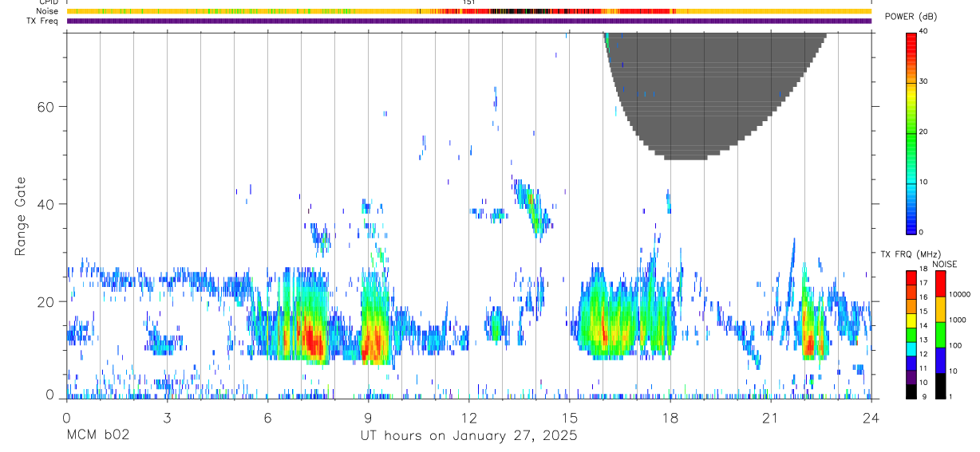Viewport: 980px width, 452px height.
Task: Click the '16' tick on TX FRQ scale
Action: tap(924, 297)
